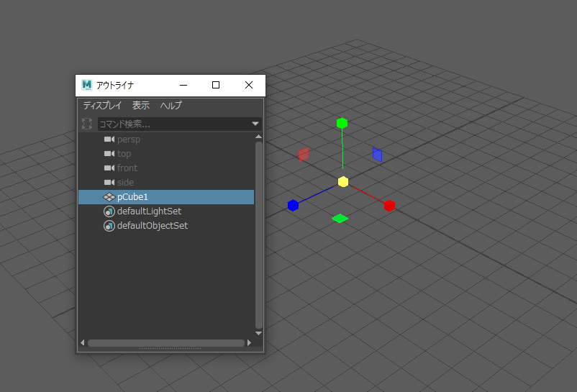Viewport: 577px width, 392px height.
Task: Select pCube1 in the outliner
Action: point(166,197)
